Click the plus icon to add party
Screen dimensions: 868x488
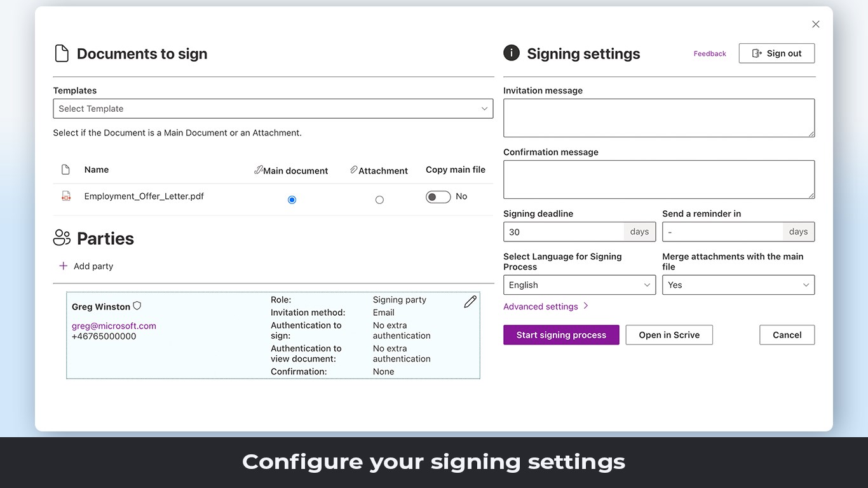click(63, 266)
